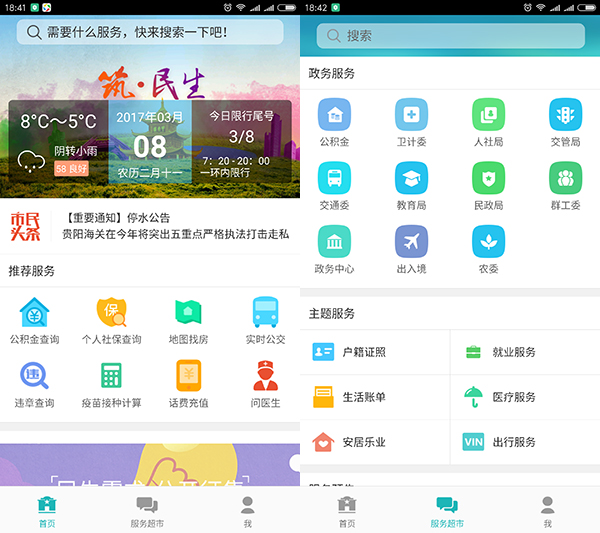Tap the 阴转小雨 rain cloud weather icon

[31, 161]
